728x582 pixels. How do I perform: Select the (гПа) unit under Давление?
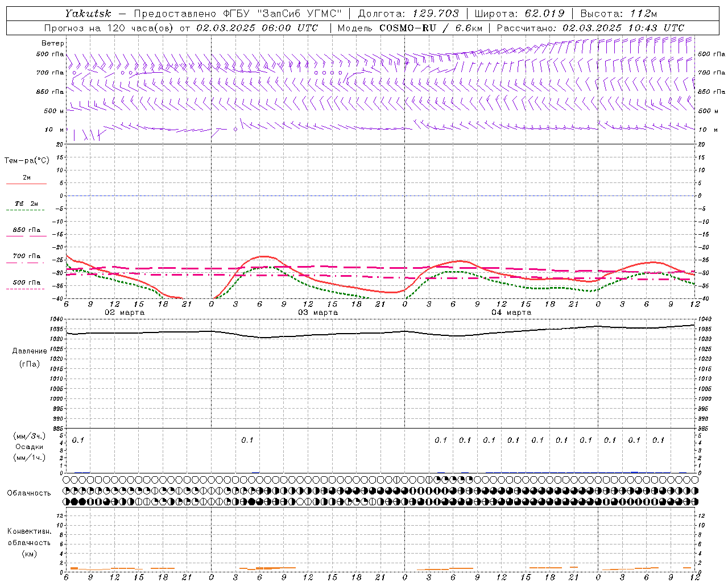[30, 364]
